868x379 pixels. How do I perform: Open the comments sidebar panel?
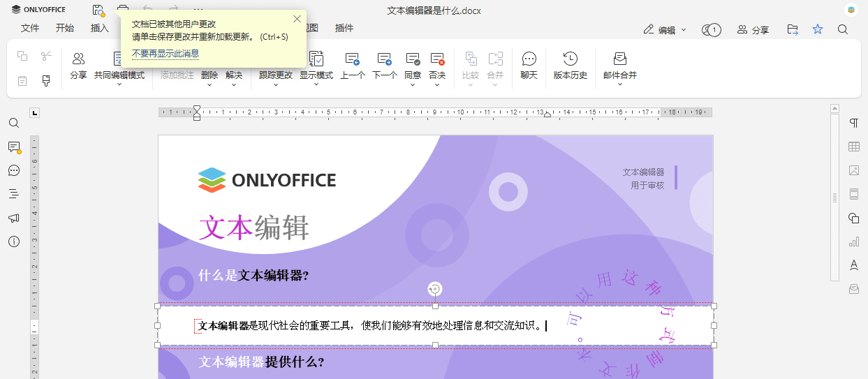click(x=14, y=147)
